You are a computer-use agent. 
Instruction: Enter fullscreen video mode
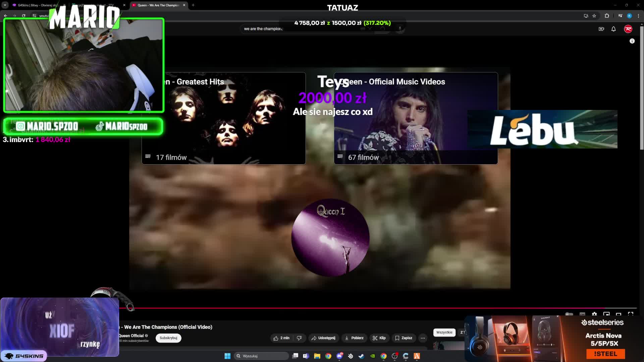pyautogui.click(x=631, y=314)
